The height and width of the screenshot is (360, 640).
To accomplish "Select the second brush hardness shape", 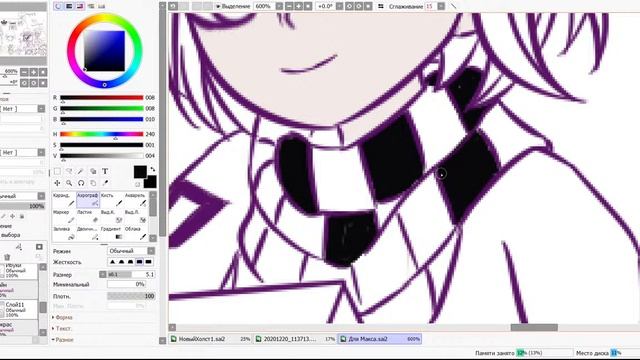I will 122,262.
